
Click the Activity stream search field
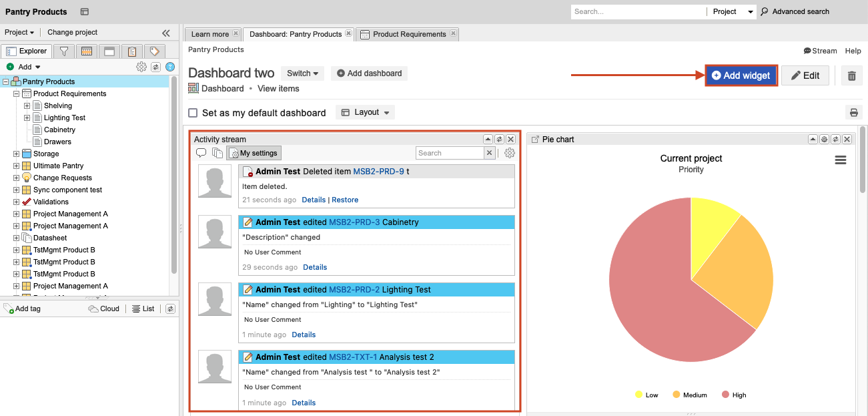click(449, 153)
